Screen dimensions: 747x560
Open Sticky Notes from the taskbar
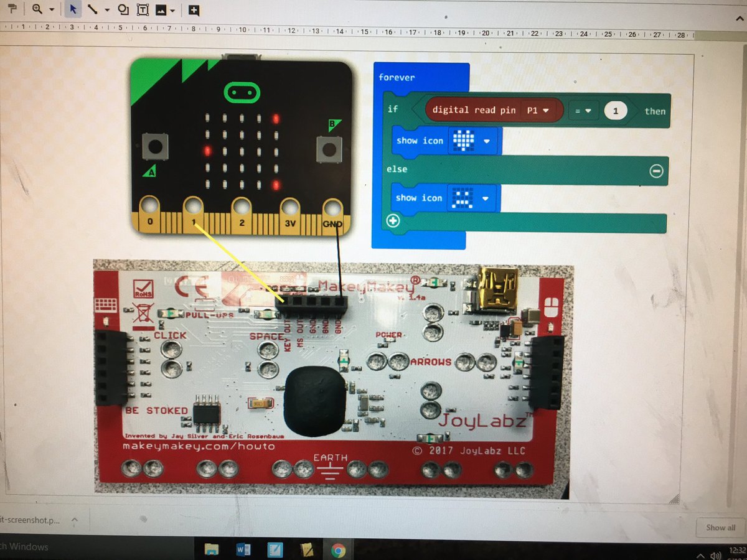[x=306, y=549]
